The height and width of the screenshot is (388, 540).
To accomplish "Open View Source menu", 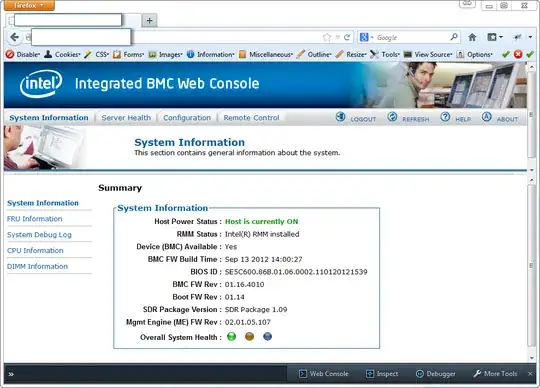I will point(428,54).
